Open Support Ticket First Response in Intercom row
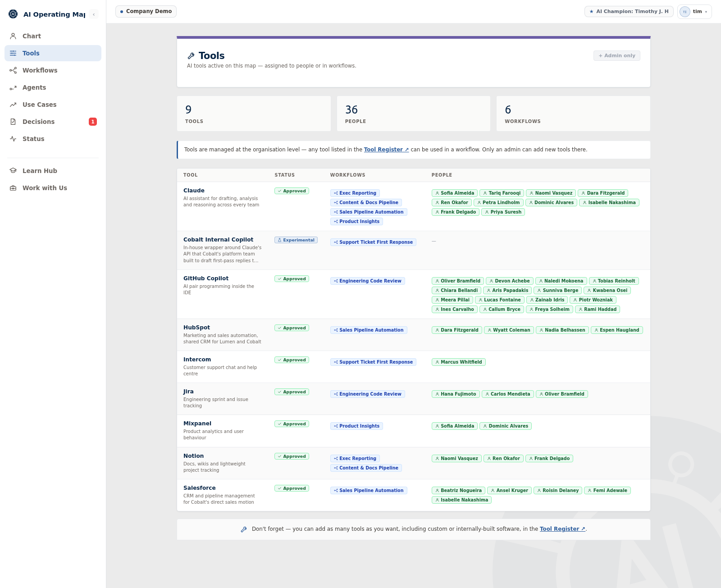This screenshot has width=721, height=588. pos(373,362)
